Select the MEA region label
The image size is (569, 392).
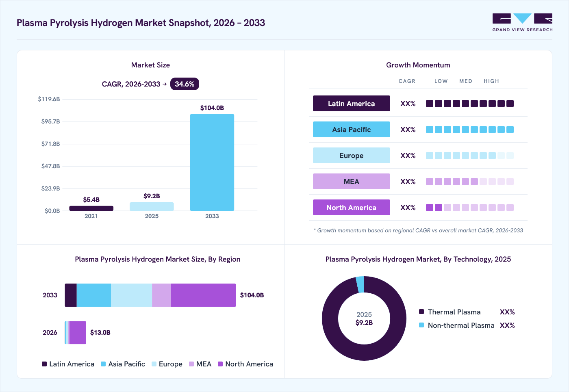[352, 182]
